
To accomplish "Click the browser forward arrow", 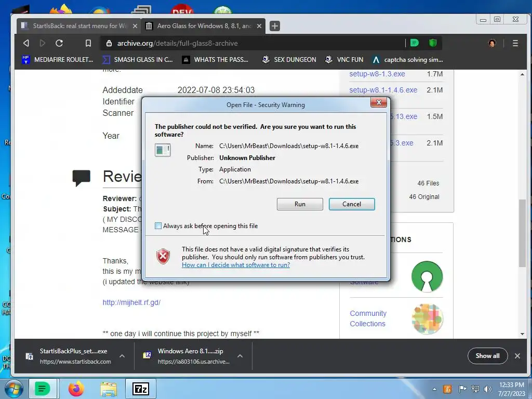I will pyautogui.click(x=43, y=43).
